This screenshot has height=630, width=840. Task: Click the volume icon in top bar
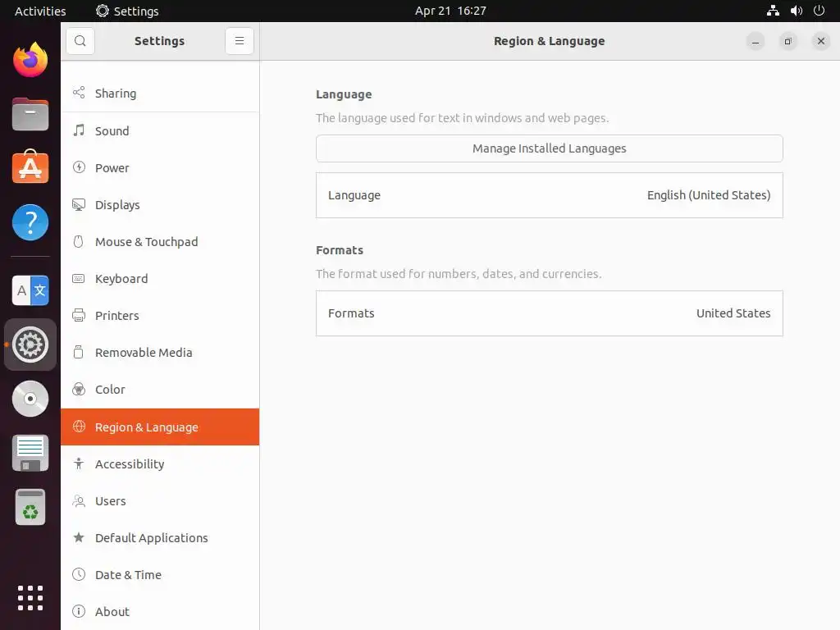pos(796,11)
